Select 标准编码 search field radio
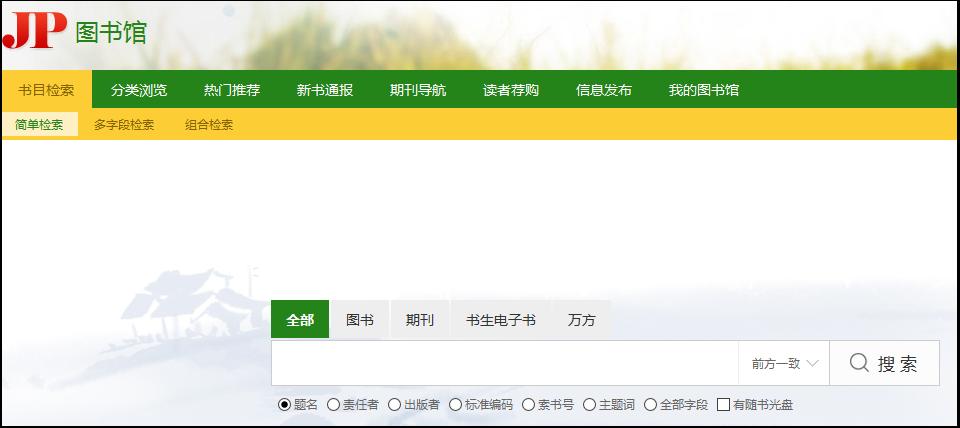Viewport: 960px width, 428px height. [455, 405]
